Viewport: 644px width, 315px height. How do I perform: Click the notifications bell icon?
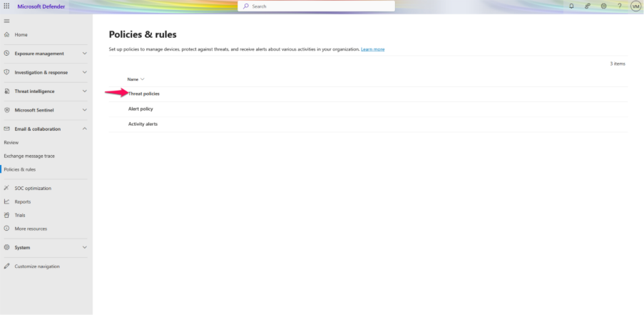[571, 6]
